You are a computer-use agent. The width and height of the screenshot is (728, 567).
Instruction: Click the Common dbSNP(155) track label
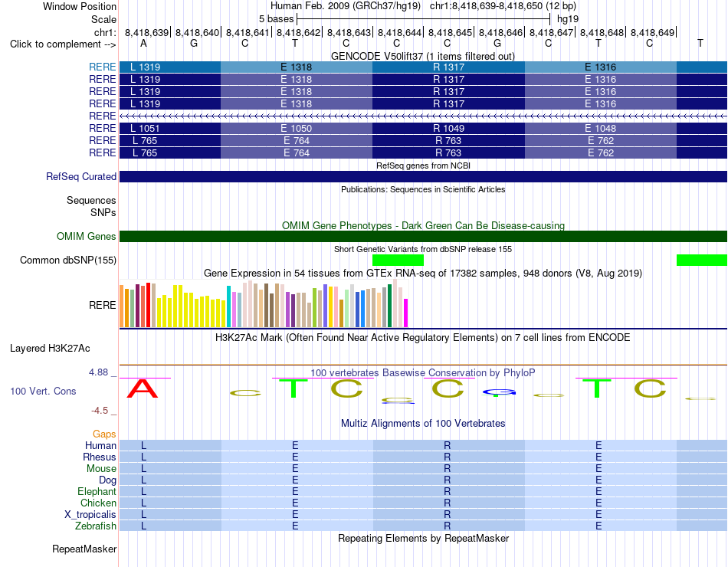pyautogui.click(x=67, y=260)
